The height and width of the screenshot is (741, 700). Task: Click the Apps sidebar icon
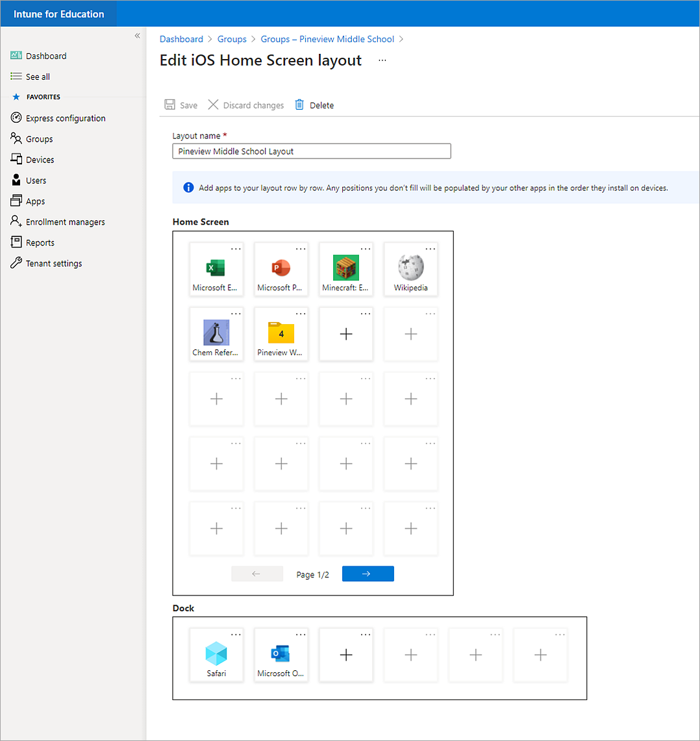(16, 201)
